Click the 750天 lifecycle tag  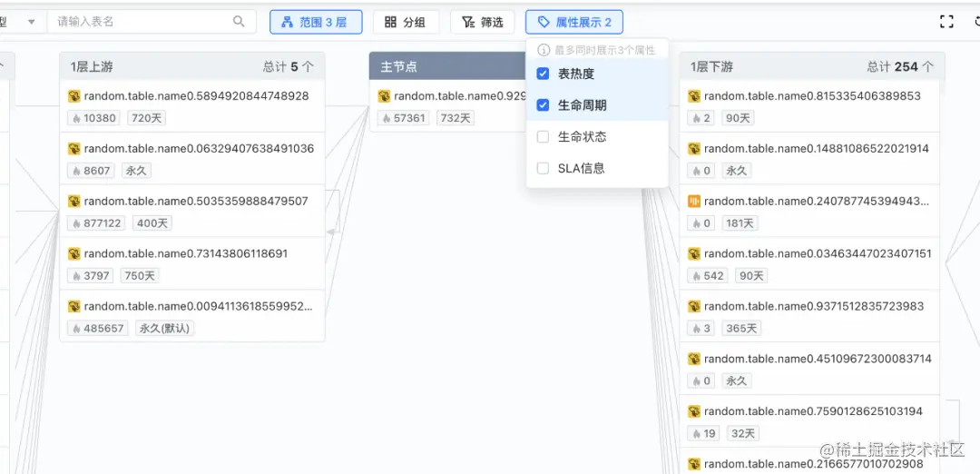140,276
